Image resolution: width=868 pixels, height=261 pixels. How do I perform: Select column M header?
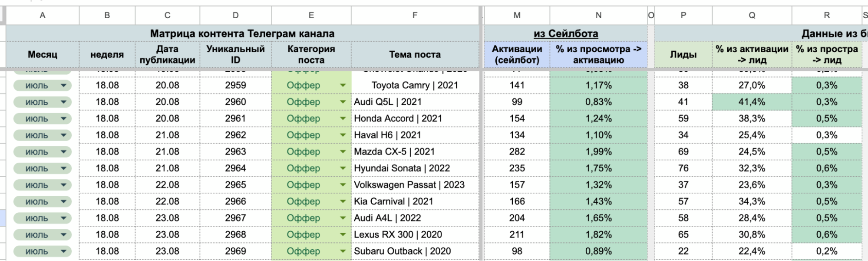click(x=517, y=15)
